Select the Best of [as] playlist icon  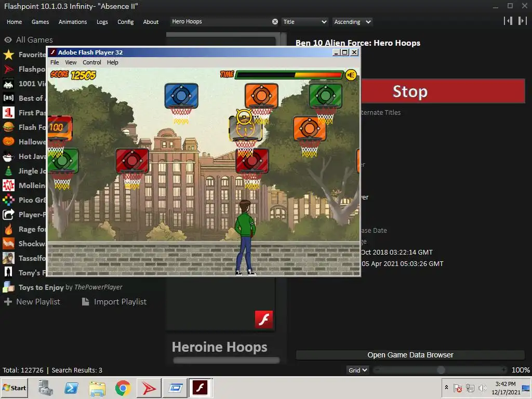(8, 98)
